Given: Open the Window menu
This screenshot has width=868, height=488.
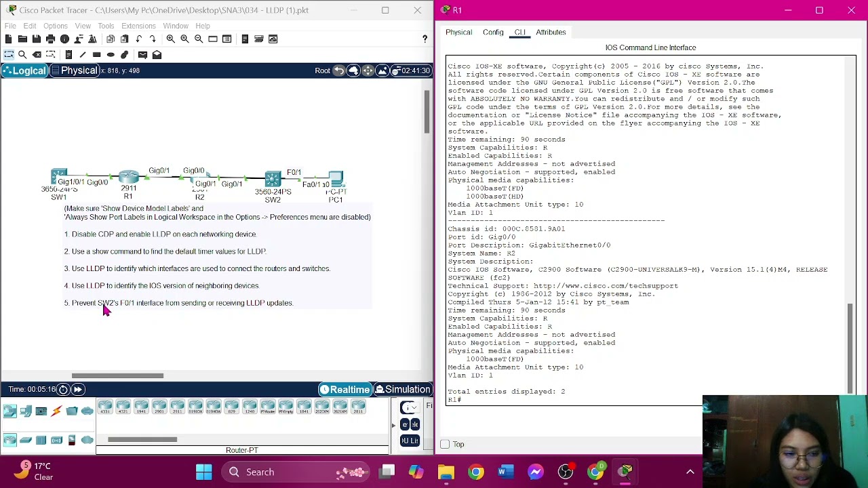Looking at the screenshot, I should coord(176,26).
